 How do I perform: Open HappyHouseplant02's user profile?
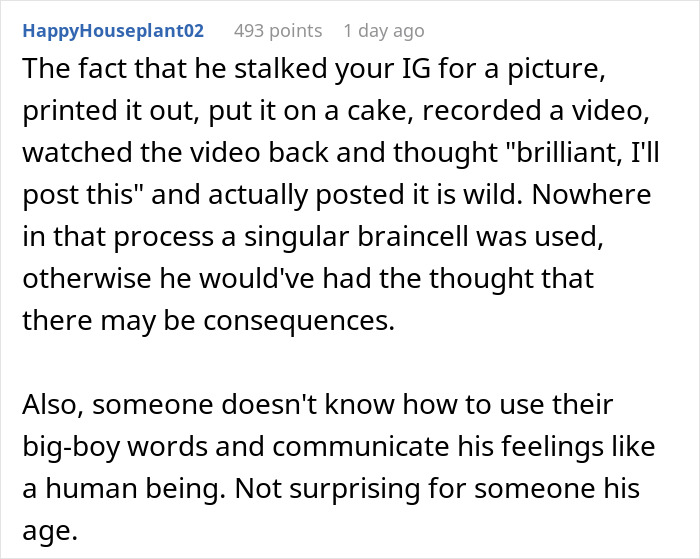(x=113, y=31)
